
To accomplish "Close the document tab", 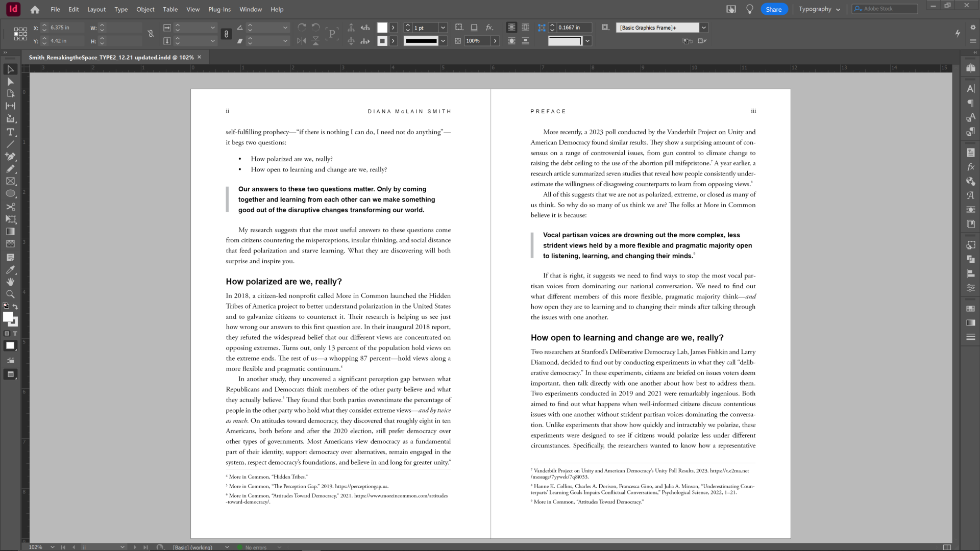I will coord(200,57).
